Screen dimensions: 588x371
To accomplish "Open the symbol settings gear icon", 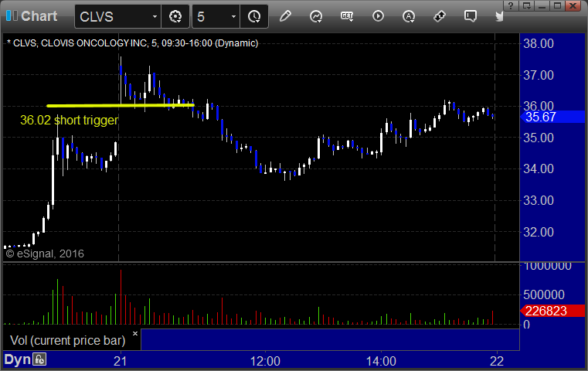I will (175, 16).
